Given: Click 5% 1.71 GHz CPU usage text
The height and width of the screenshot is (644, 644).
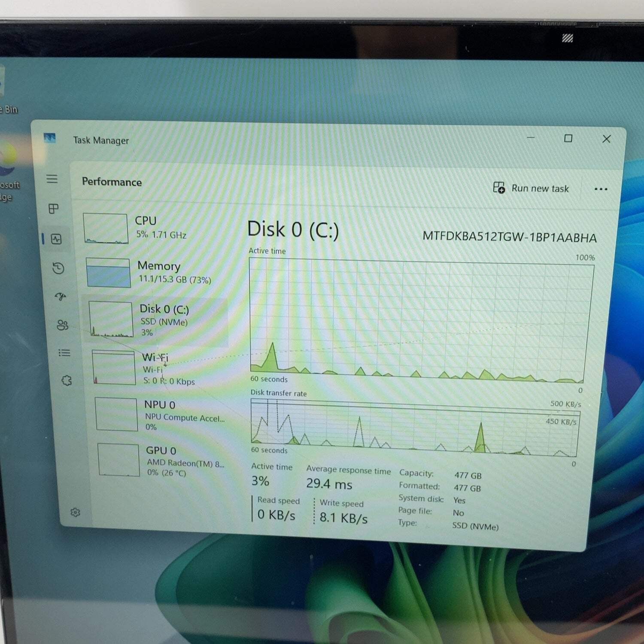Looking at the screenshot, I should [x=161, y=234].
